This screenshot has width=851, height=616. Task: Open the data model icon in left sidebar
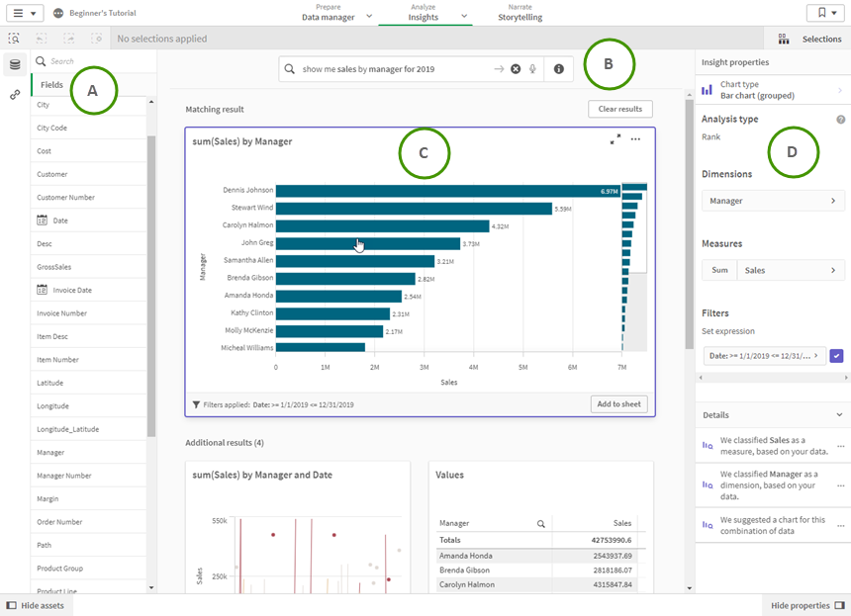point(14,63)
